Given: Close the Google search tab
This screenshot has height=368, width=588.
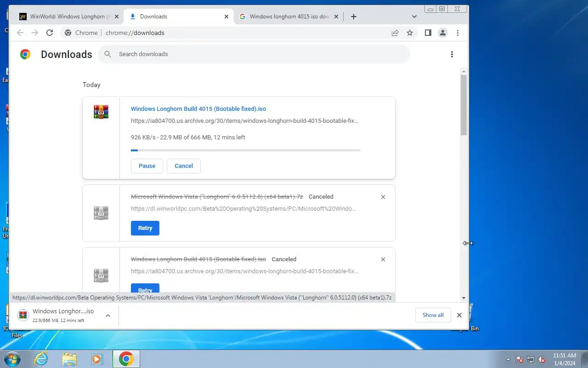Looking at the screenshot, I should 336,17.
